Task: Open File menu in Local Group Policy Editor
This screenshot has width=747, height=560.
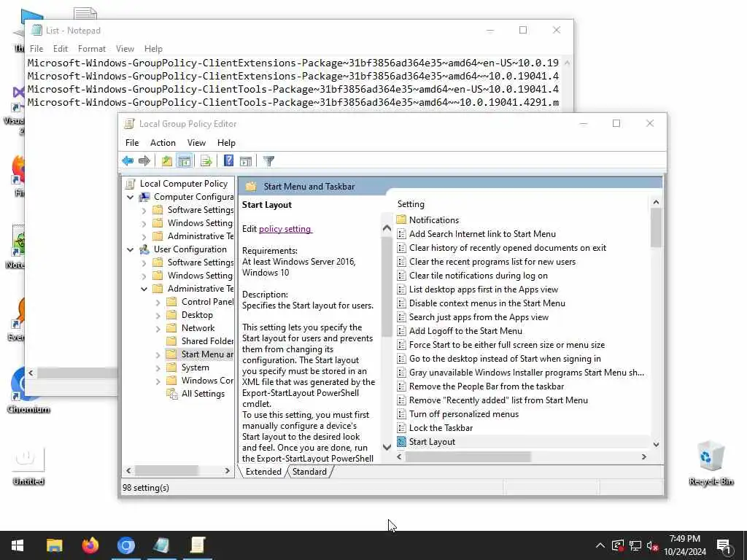Action: tap(132, 143)
